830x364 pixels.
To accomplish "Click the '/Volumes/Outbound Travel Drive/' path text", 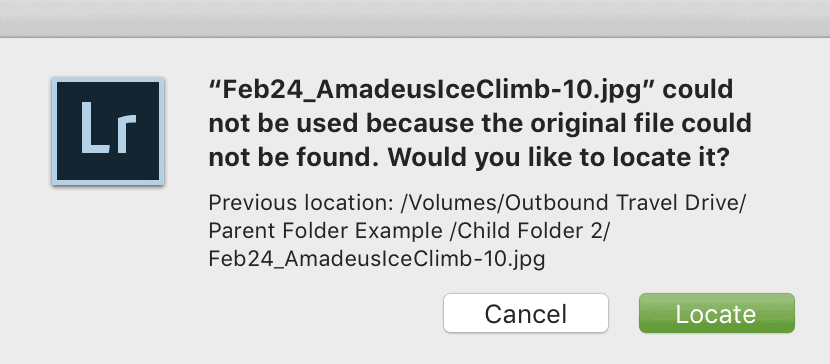I will [x=573, y=203].
